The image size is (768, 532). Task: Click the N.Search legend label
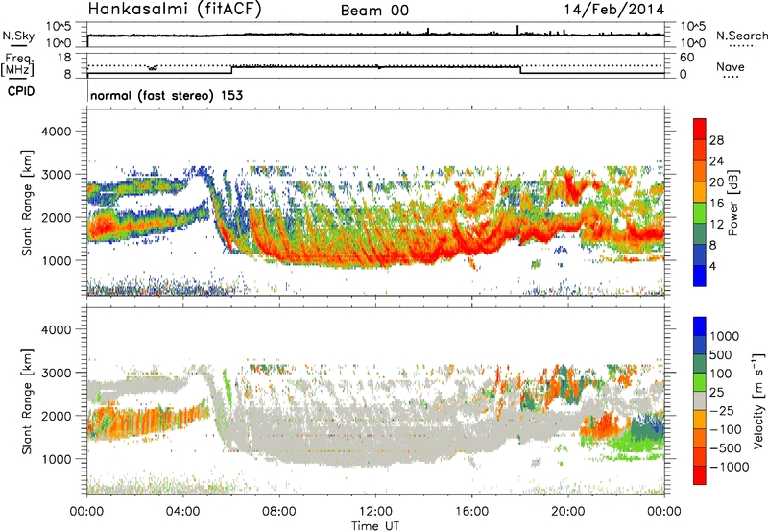pos(741,36)
